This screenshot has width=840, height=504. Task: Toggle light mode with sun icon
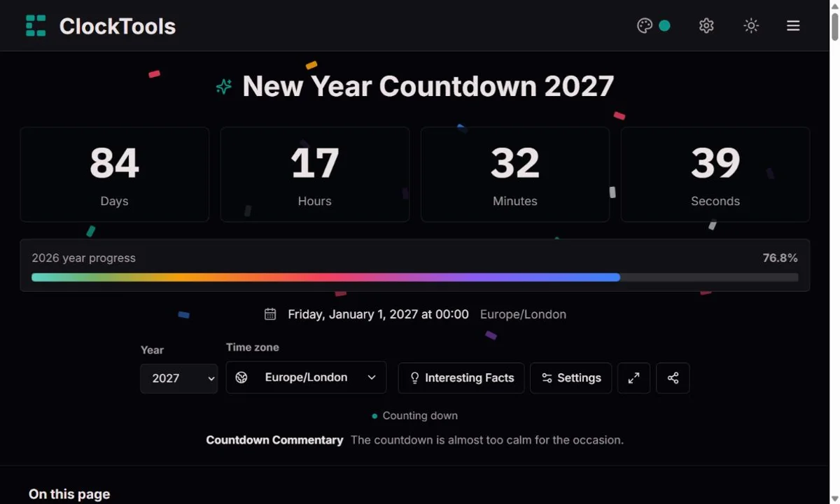(751, 26)
